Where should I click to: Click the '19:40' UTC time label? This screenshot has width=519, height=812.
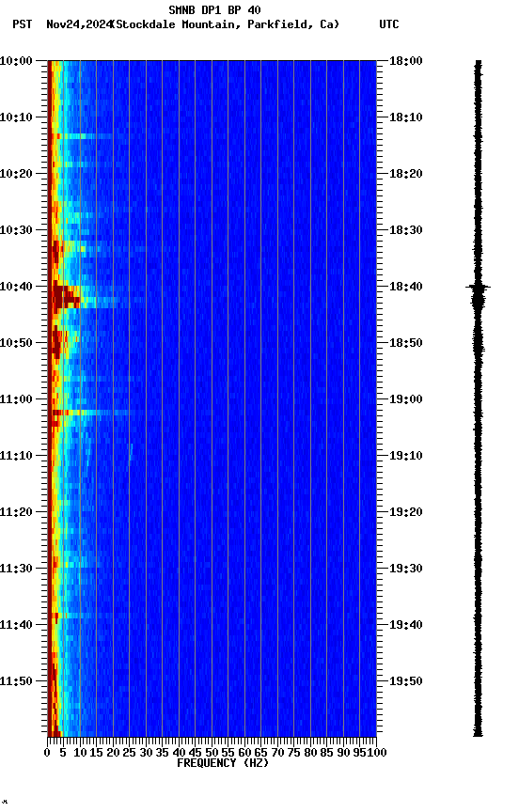click(x=406, y=626)
